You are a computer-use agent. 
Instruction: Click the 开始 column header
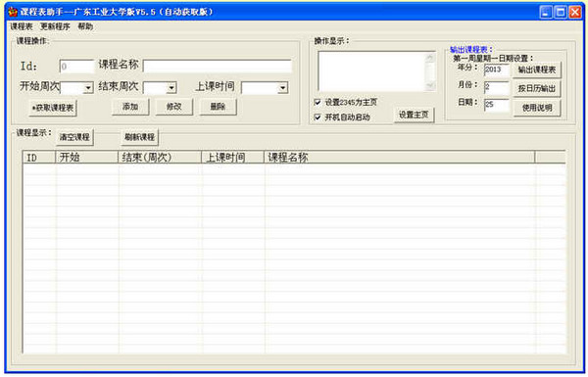point(86,158)
